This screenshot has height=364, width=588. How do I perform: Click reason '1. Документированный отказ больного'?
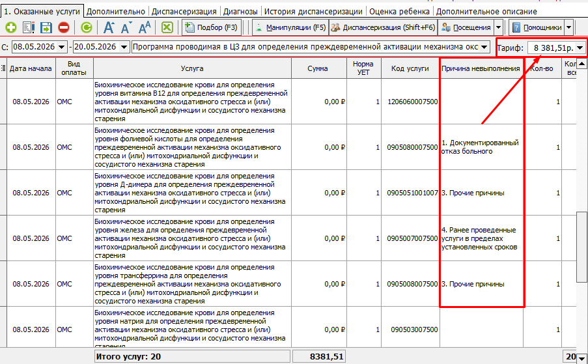(x=480, y=147)
